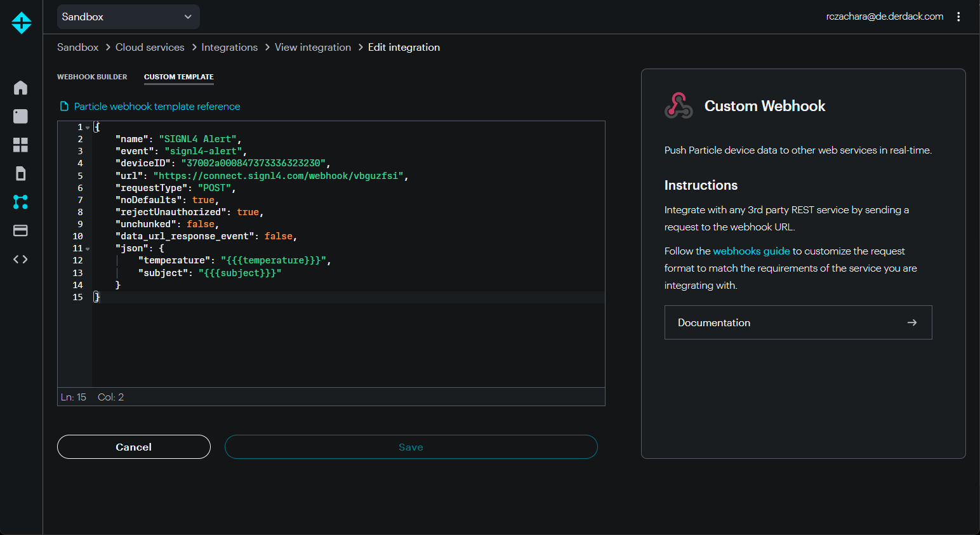Open Particle webhook template reference link
The width and height of the screenshot is (980, 535).
157,106
